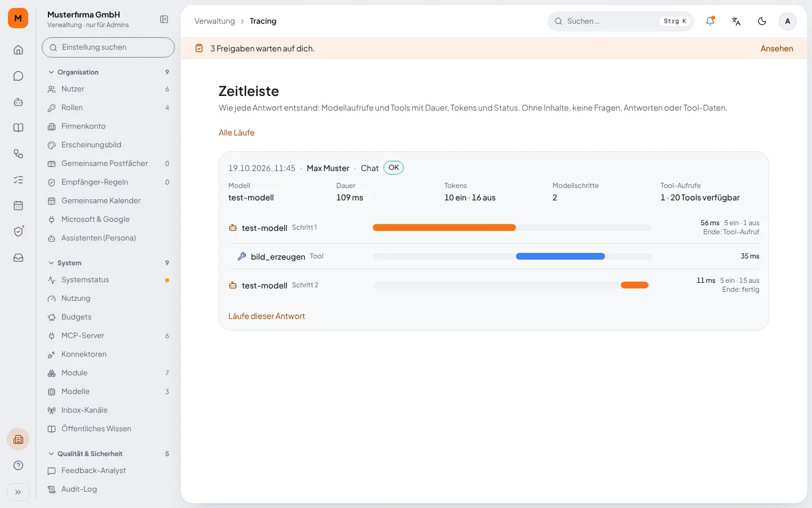
Task: Go to Verwaltung breadcrumb
Action: pyautogui.click(x=214, y=21)
